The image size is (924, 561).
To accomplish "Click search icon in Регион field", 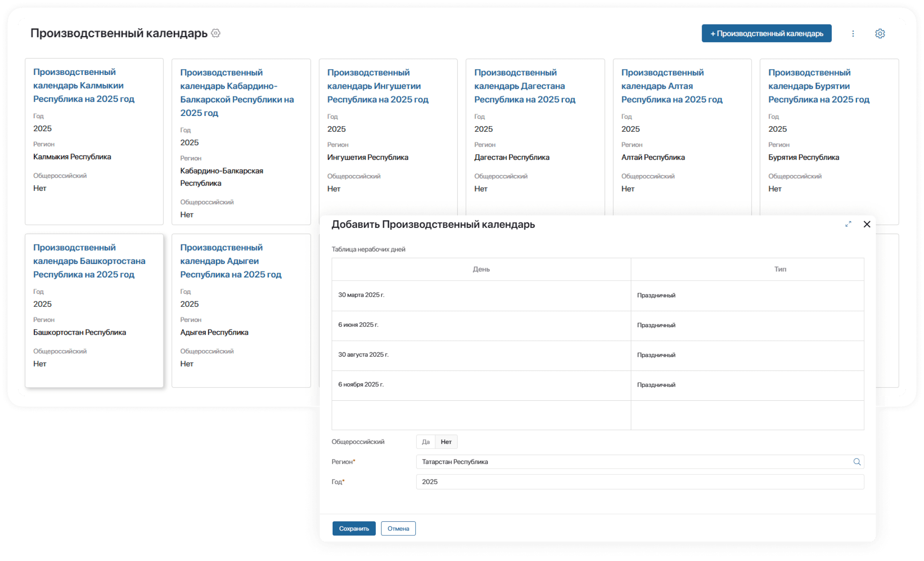I will point(857,462).
